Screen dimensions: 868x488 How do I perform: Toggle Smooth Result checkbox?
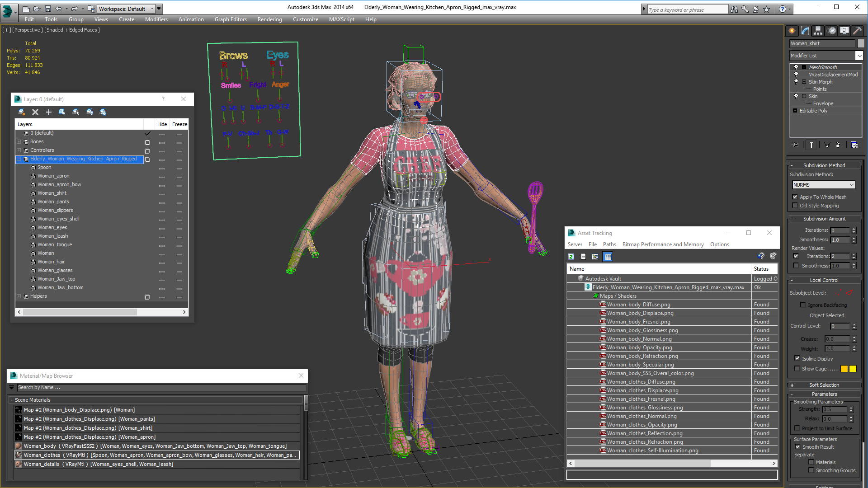(x=798, y=447)
